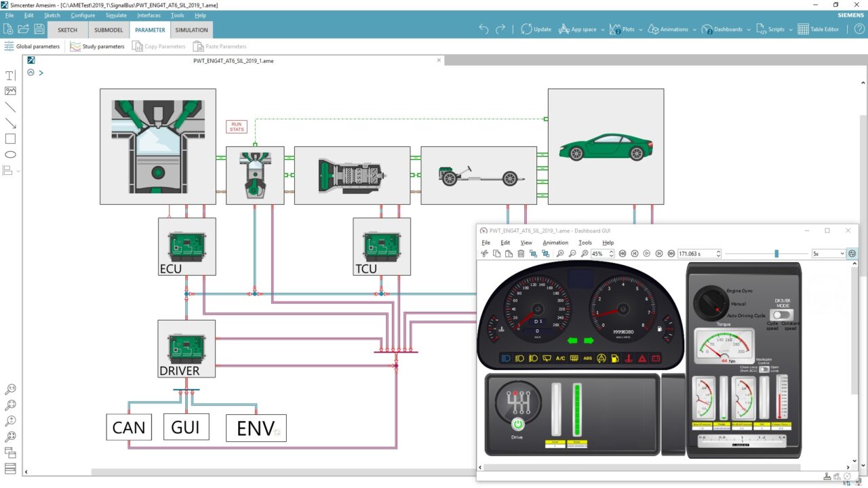Viewport: 868px width, 488px height.
Task: Click the delete icon in the Dashboard window
Action: [x=521, y=253]
